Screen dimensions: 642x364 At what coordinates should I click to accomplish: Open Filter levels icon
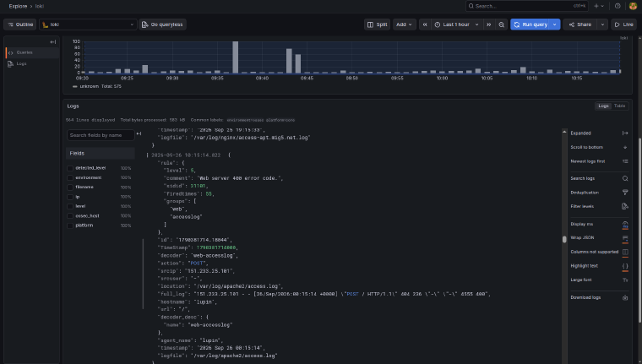[625, 206]
